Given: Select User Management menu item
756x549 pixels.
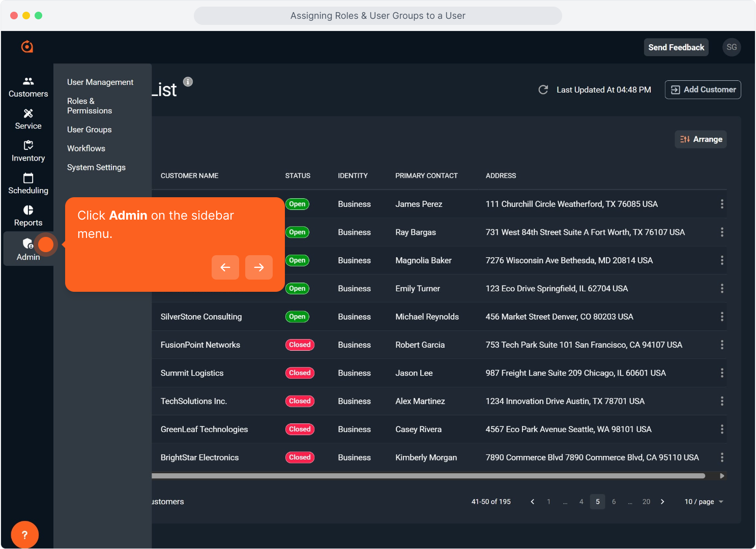Looking at the screenshot, I should [x=100, y=82].
